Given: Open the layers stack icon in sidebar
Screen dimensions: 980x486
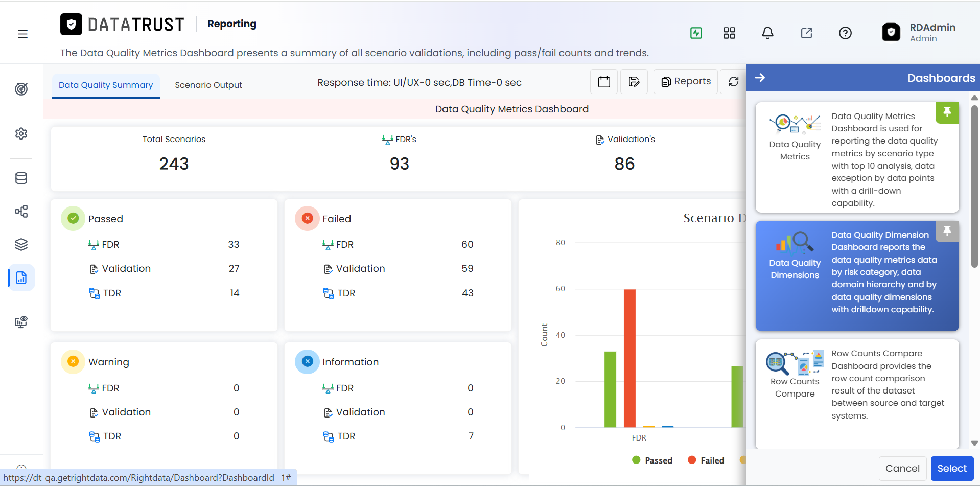Looking at the screenshot, I should point(21,244).
